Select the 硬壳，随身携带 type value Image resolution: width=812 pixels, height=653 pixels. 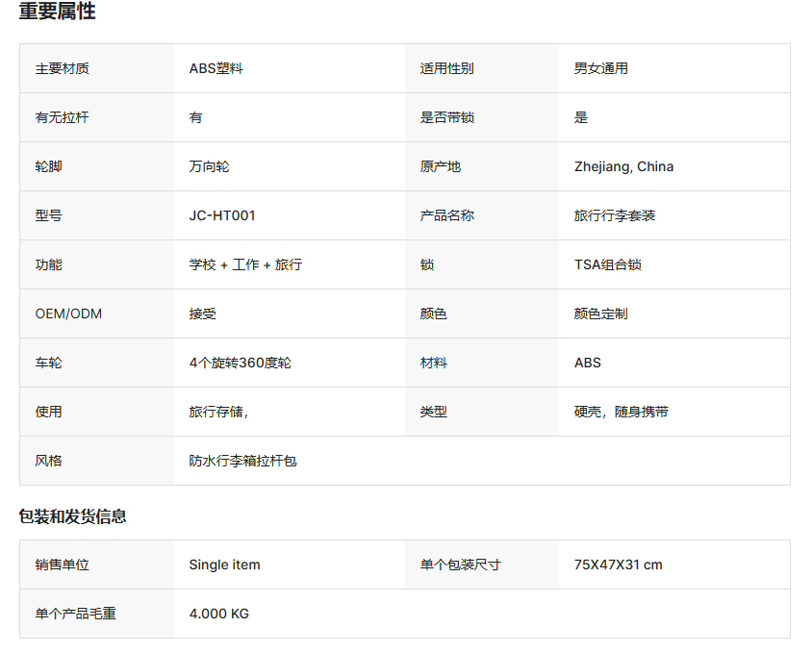[x=621, y=412]
